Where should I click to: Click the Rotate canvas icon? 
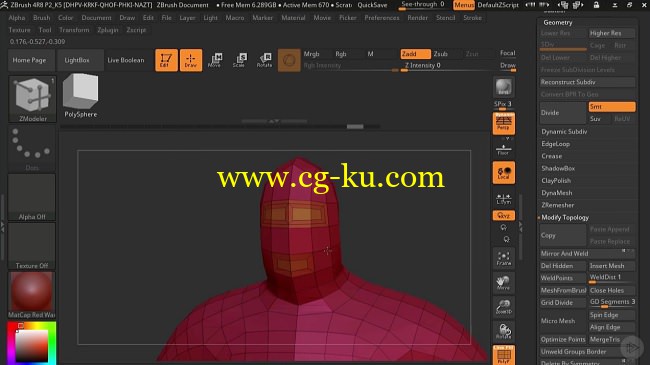504,331
